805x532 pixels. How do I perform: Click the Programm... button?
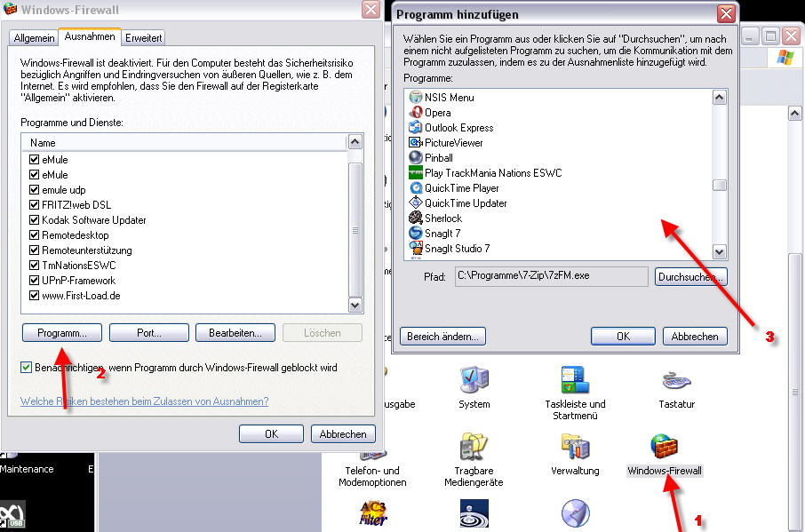(62, 333)
